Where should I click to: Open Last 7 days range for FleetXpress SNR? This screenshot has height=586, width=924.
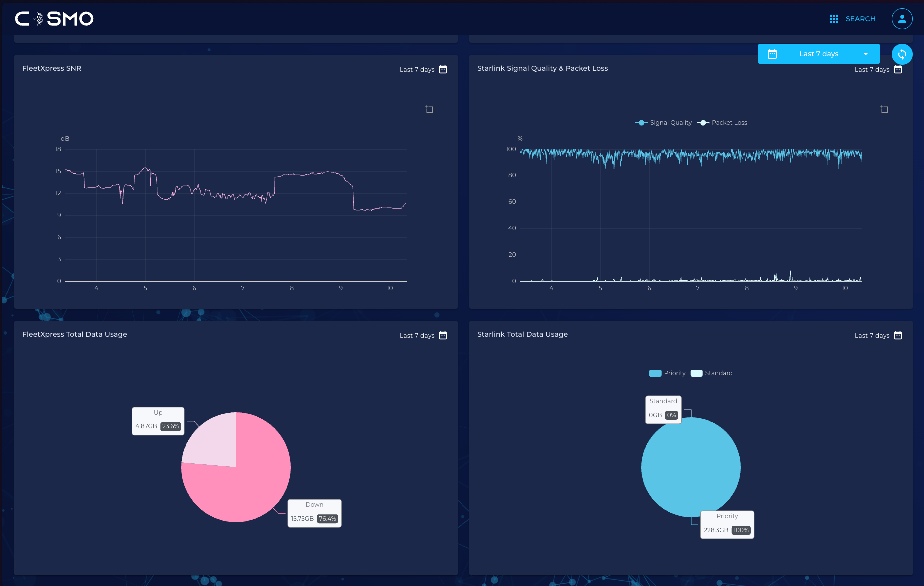tap(417, 70)
